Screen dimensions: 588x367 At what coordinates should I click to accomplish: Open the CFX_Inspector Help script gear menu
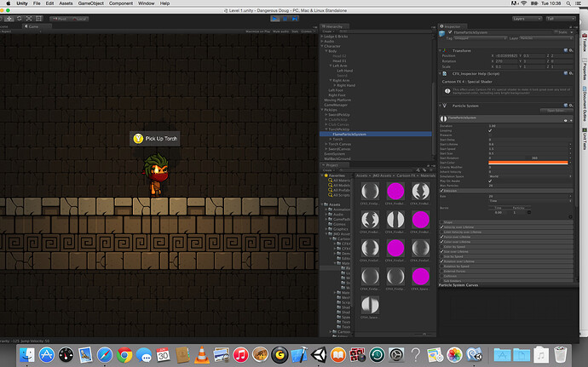[571, 73]
